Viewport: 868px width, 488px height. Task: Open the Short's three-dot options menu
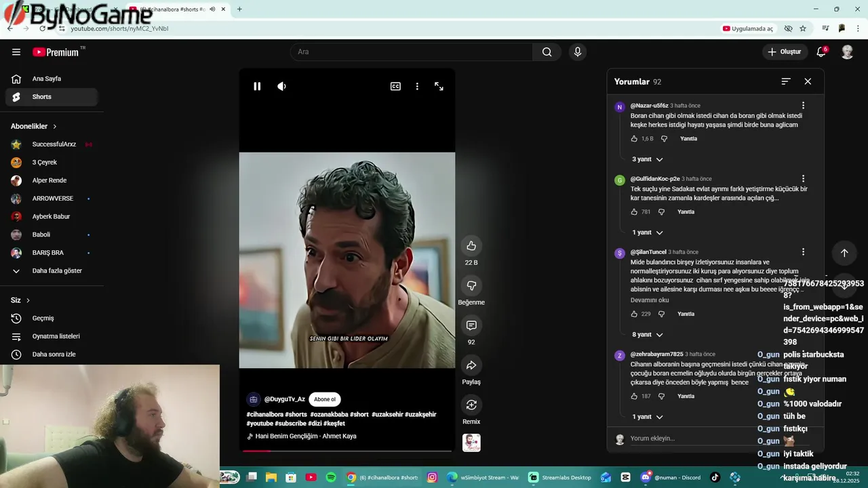[417, 87]
